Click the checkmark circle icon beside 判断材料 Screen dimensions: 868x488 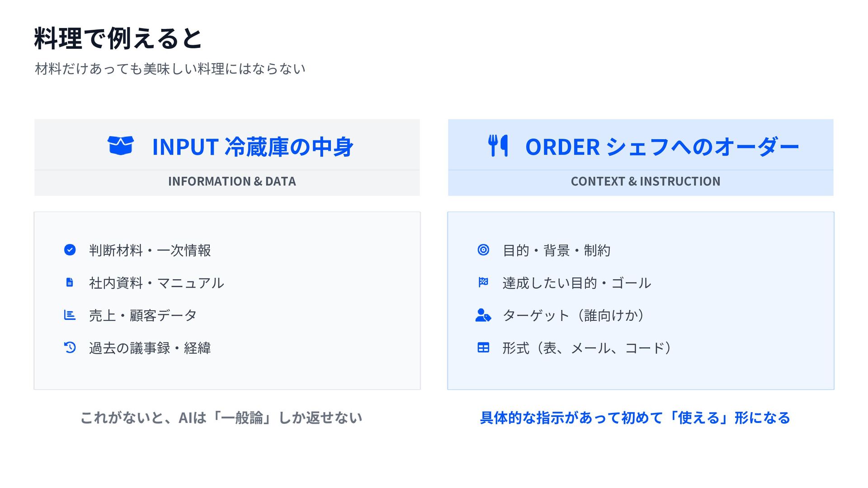pos(70,250)
